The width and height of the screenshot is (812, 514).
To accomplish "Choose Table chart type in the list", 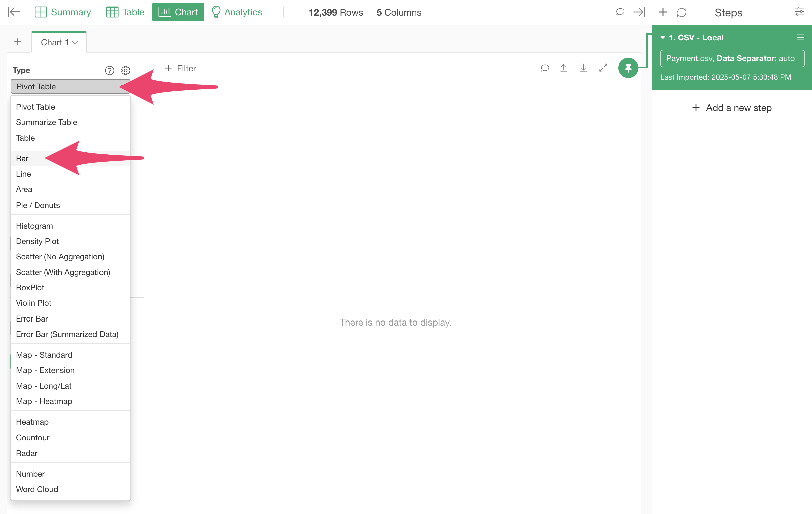I will click(70, 138).
